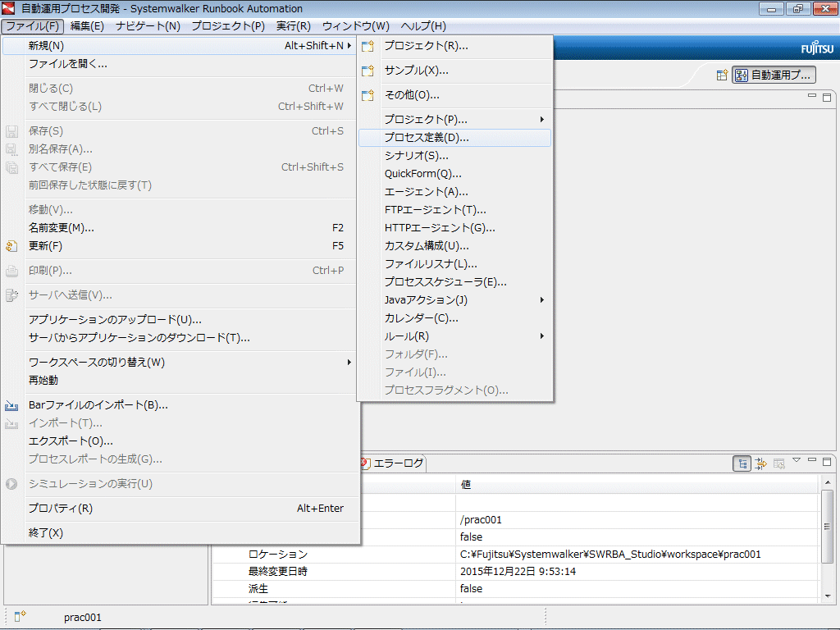Open プロパティ(R) from File menu
This screenshot has width=840, height=630.
click(x=179, y=508)
